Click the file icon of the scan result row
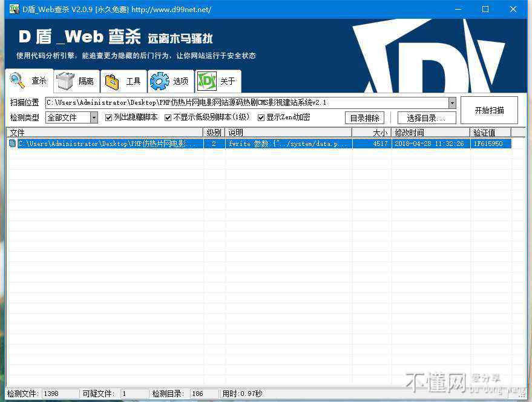 (13, 143)
